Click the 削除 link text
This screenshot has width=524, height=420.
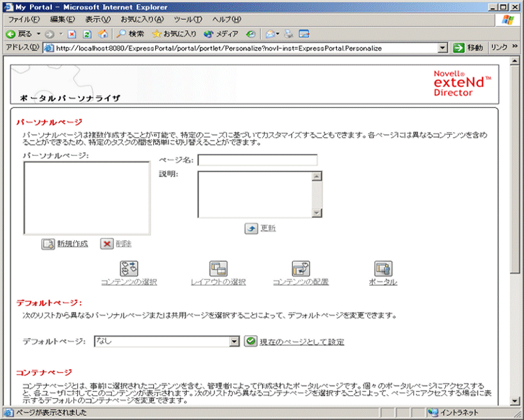tap(123, 244)
